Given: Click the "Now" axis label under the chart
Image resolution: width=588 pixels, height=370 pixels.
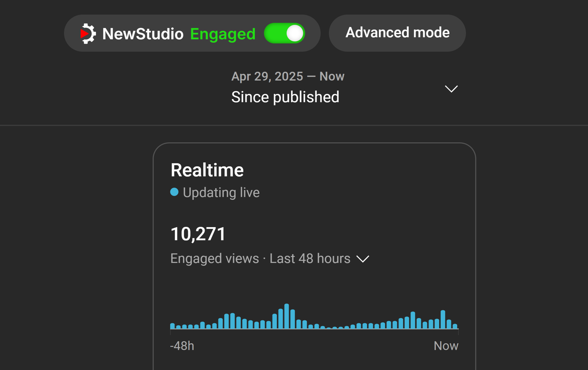Looking at the screenshot, I should tap(445, 346).
